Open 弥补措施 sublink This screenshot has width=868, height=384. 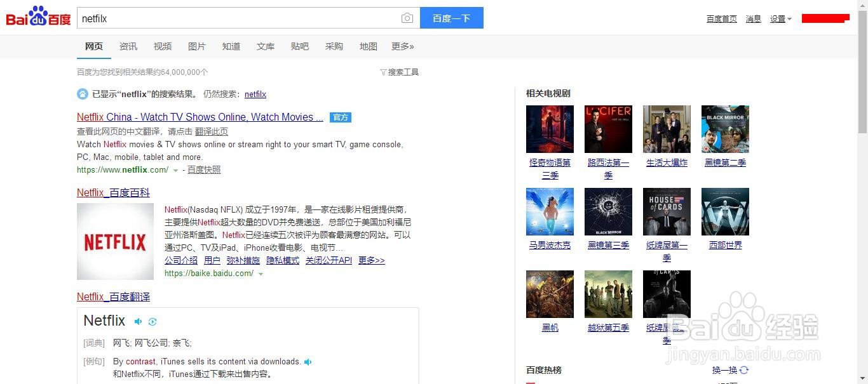243,260
